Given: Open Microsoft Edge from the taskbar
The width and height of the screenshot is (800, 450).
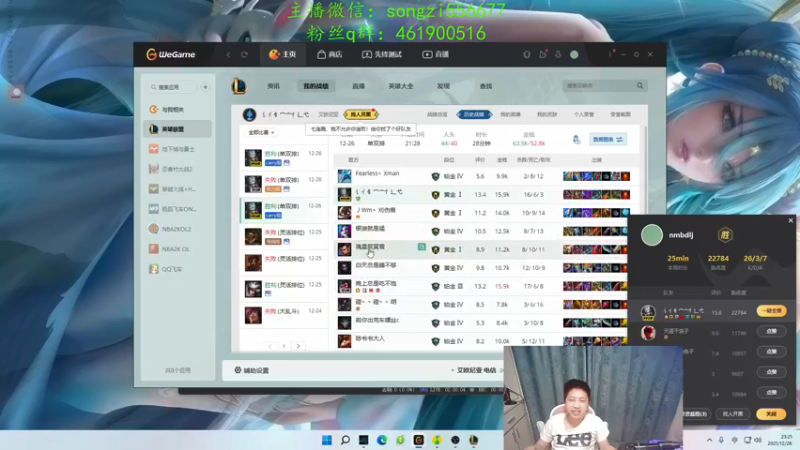Looking at the screenshot, I should pyautogui.click(x=382, y=440).
